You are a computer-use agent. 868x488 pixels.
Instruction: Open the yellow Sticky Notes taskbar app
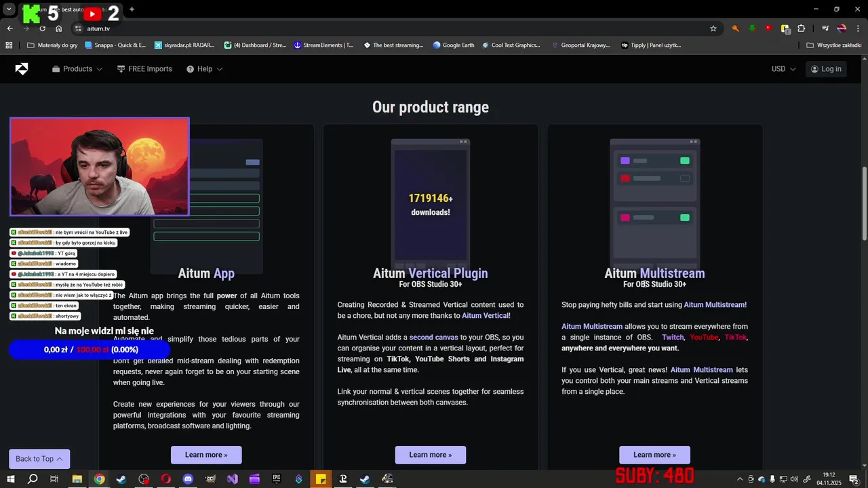point(321,479)
